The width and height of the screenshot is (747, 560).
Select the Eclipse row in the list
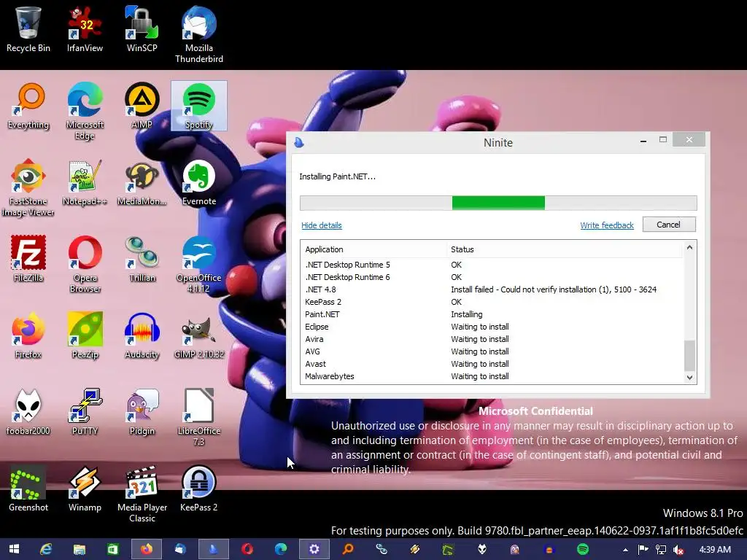pyautogui.click(x=493, y=327)
